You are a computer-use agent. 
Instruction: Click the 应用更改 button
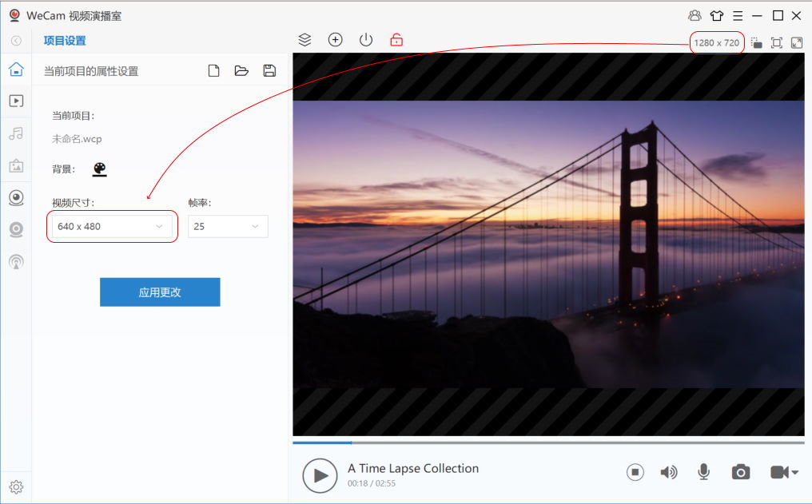(x=160, y=292)
